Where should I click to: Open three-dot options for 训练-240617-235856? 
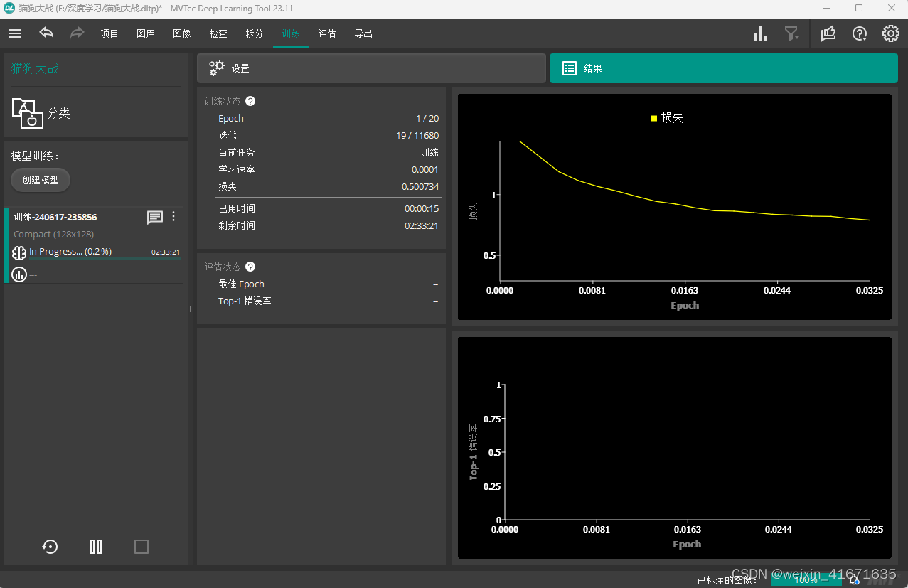coord(174,217)
